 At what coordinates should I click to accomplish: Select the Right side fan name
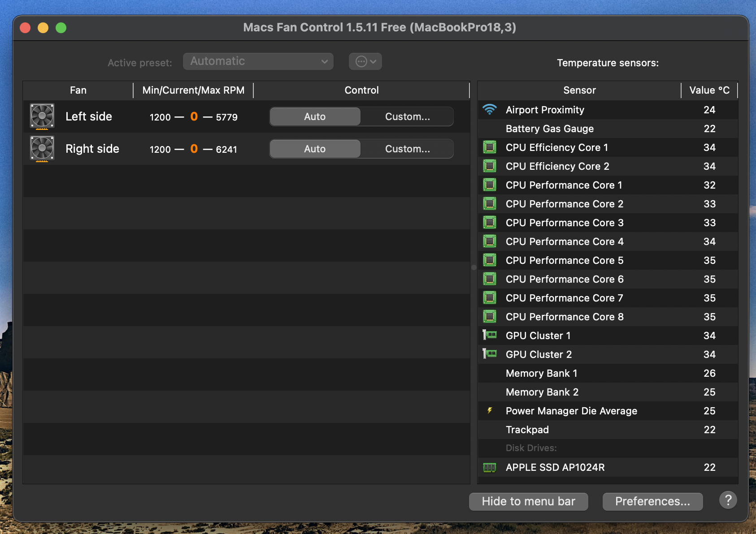(x=92, y=149)
